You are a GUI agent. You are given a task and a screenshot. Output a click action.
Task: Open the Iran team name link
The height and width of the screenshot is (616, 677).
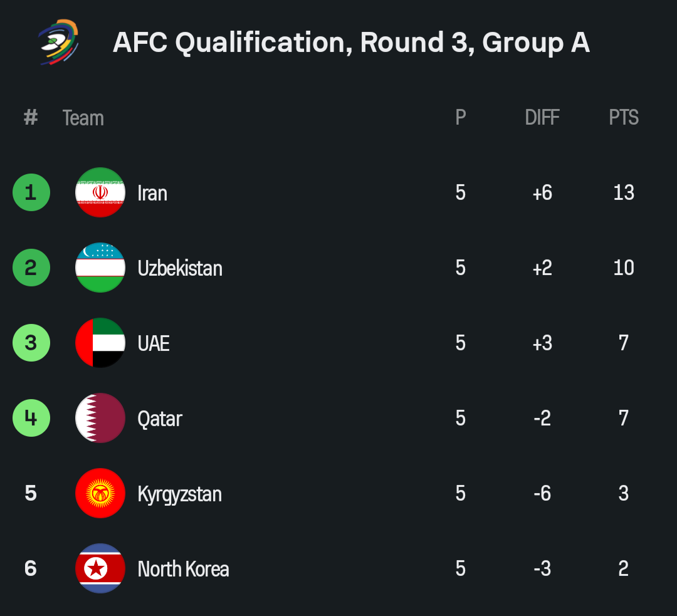(x=152, y=193)
